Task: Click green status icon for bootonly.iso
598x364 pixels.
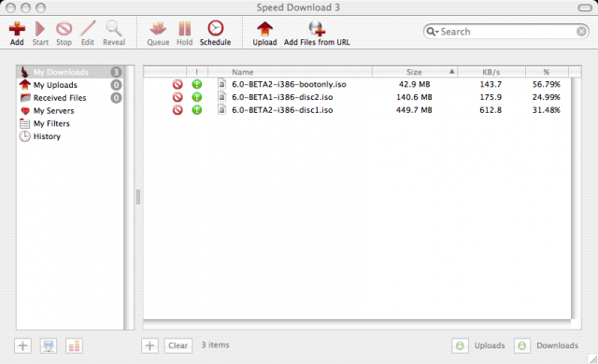Action: [x=197, y=84]
